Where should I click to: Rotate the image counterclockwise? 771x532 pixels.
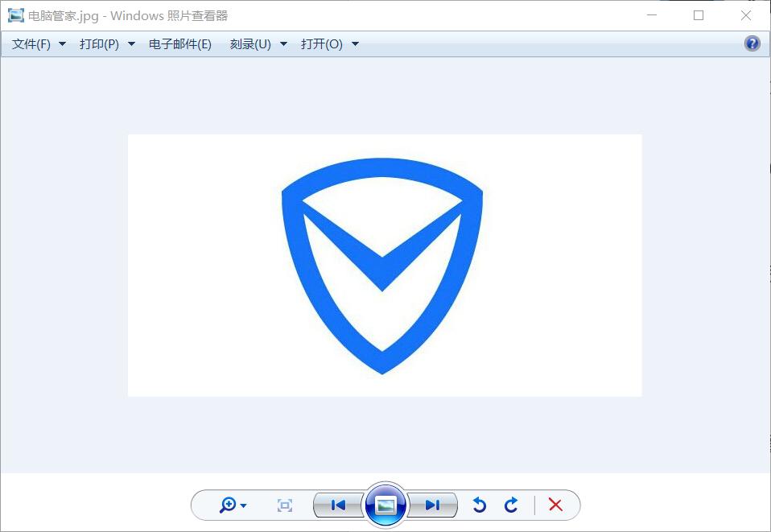click(x=479, y=505)
